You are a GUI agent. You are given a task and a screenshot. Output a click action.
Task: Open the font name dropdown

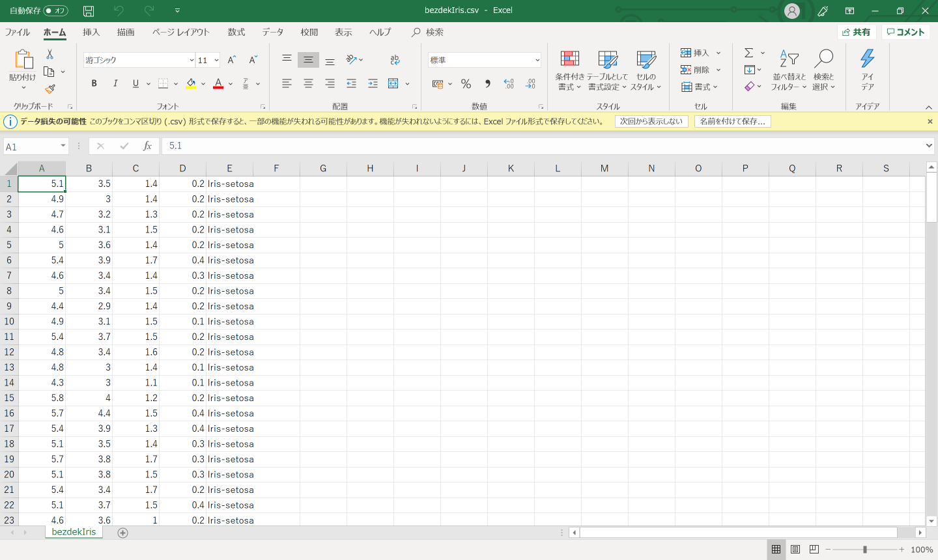point(192,60)
